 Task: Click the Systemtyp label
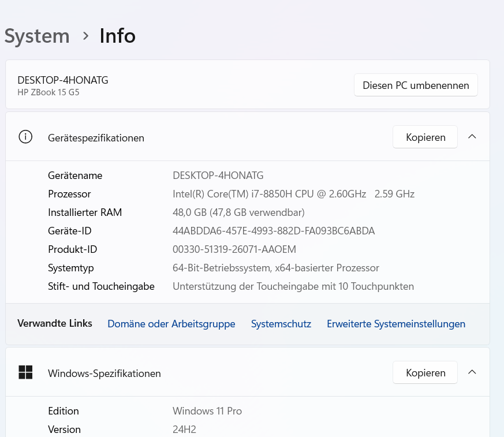point(70,268)
